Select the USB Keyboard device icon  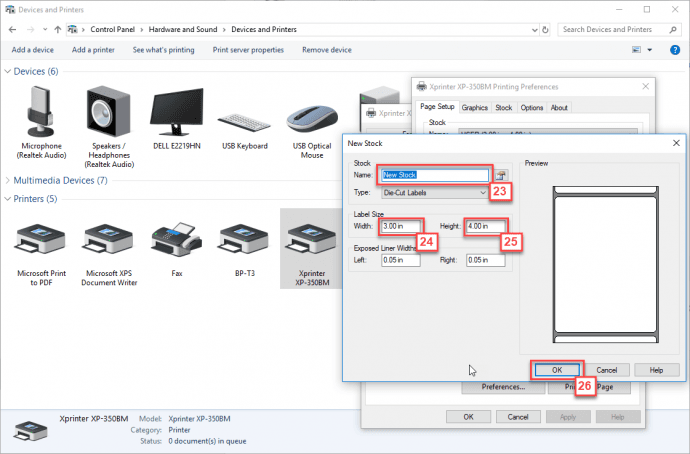(244, 122)
